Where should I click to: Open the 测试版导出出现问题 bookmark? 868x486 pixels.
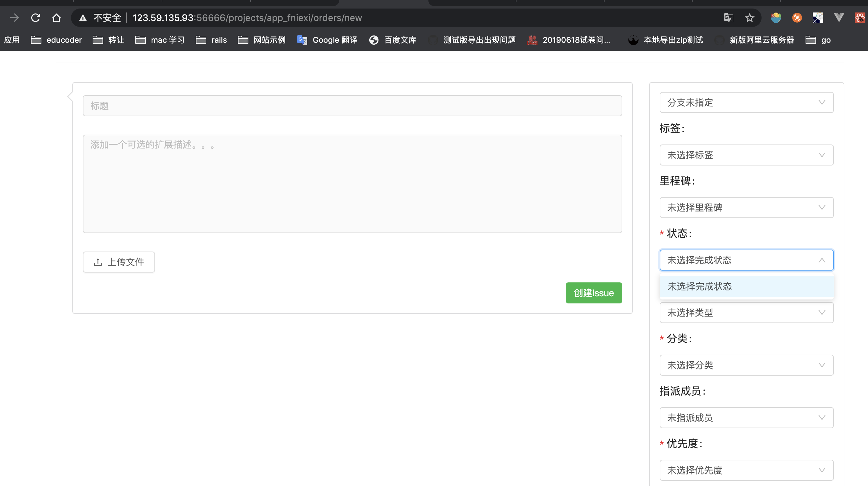click(x=472, y=40)
